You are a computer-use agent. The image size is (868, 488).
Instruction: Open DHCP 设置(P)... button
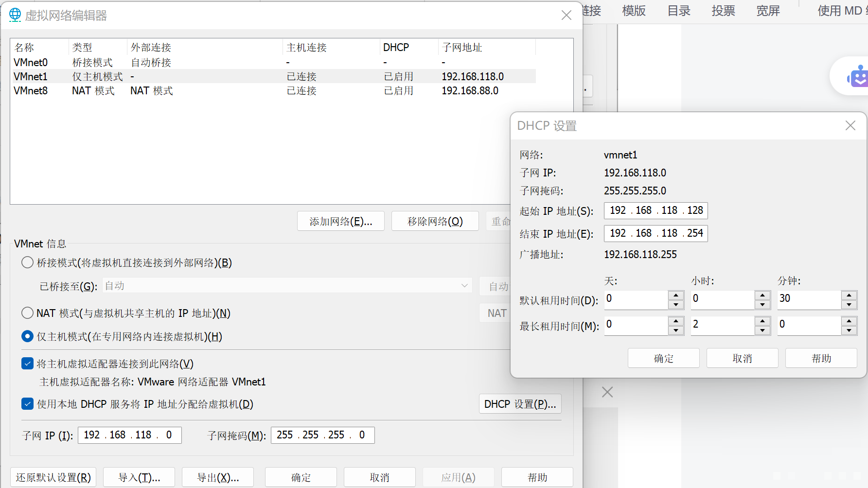tap(520, 404)
